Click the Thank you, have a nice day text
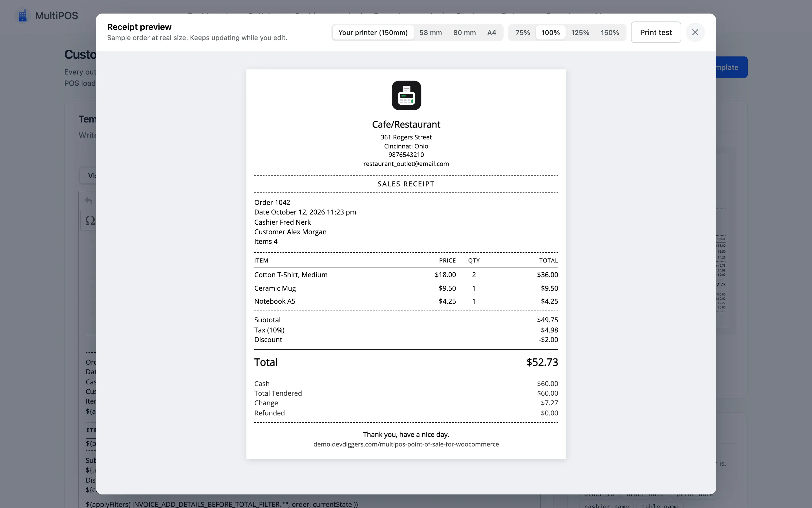This screenshot has width=812, height=508. pyautogui.click(x=406, y=434)
